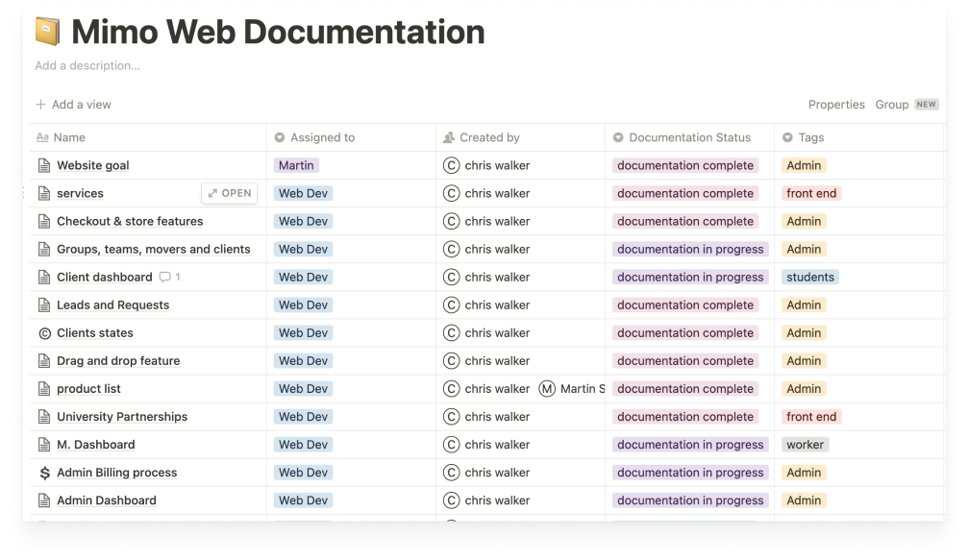This screenshot has width=969, height=560.
Task: Open services page
Action: click(81, 193)
